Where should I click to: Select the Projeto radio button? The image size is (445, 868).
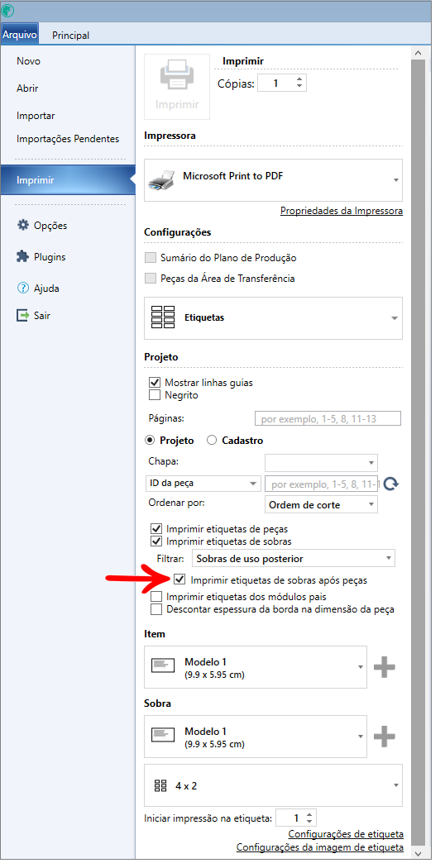pyautogui.click(x=150, y=441)
